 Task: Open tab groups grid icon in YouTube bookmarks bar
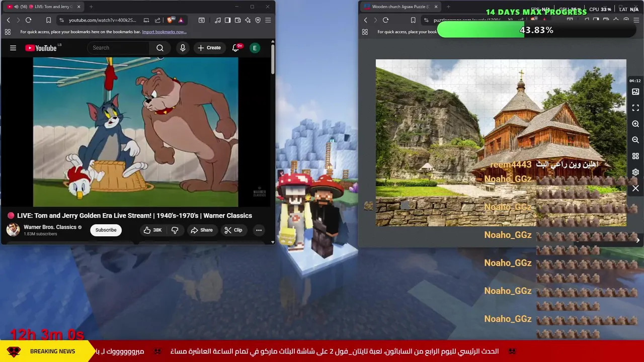[x=8, y=32]
